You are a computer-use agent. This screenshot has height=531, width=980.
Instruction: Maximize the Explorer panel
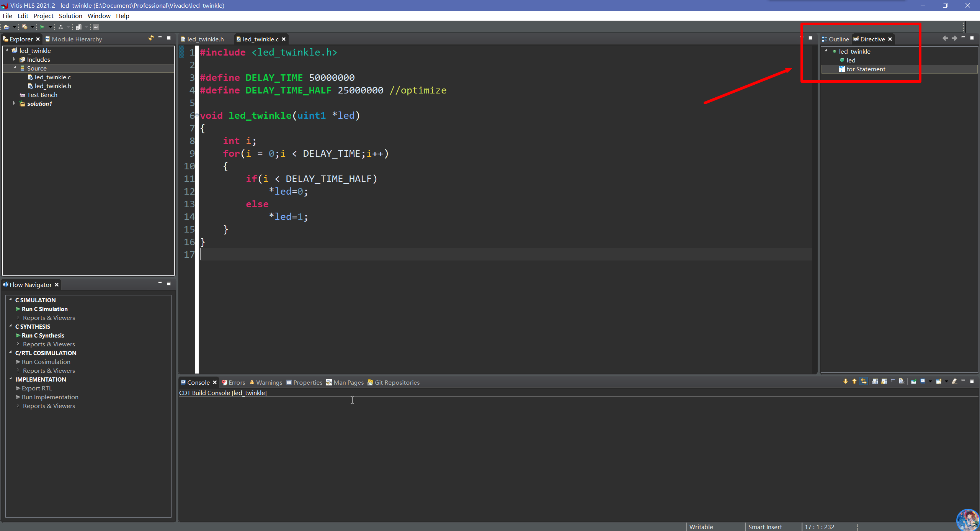(169, 38)
